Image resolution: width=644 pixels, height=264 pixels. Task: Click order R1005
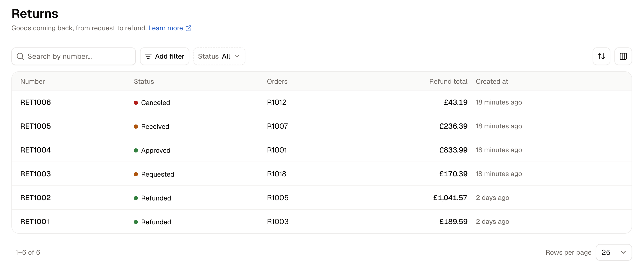[278, 198]
